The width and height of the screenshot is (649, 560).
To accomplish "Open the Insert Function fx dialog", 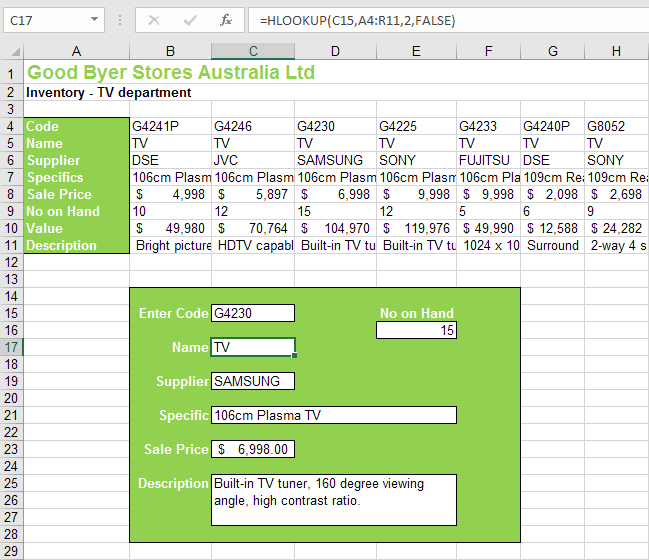I will 226,20.
